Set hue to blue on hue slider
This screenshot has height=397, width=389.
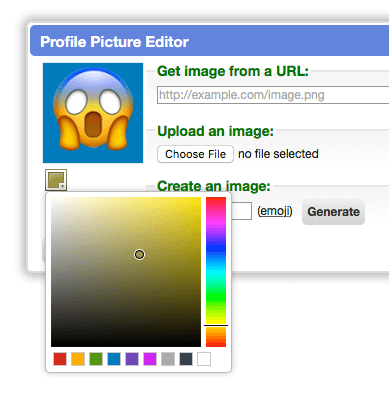(216, 248)
